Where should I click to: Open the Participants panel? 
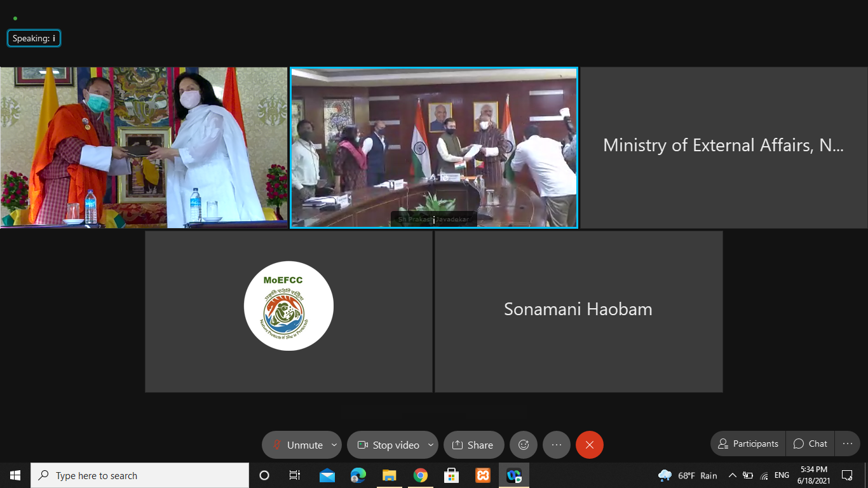point(748,444)
